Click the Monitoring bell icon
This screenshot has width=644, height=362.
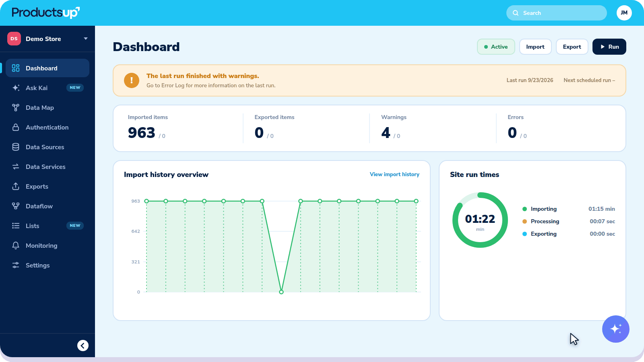click(16, 245)
